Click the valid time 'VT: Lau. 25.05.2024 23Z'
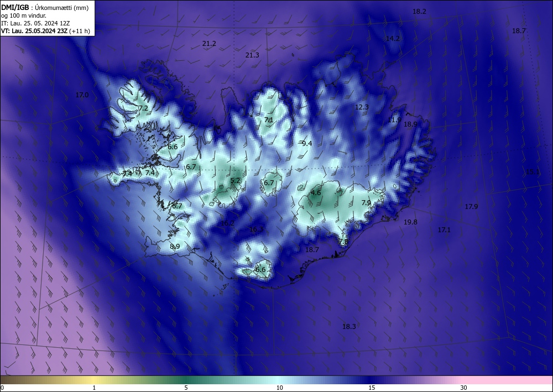The width and height of the screenshot is (553, 392). coord(34,31)
